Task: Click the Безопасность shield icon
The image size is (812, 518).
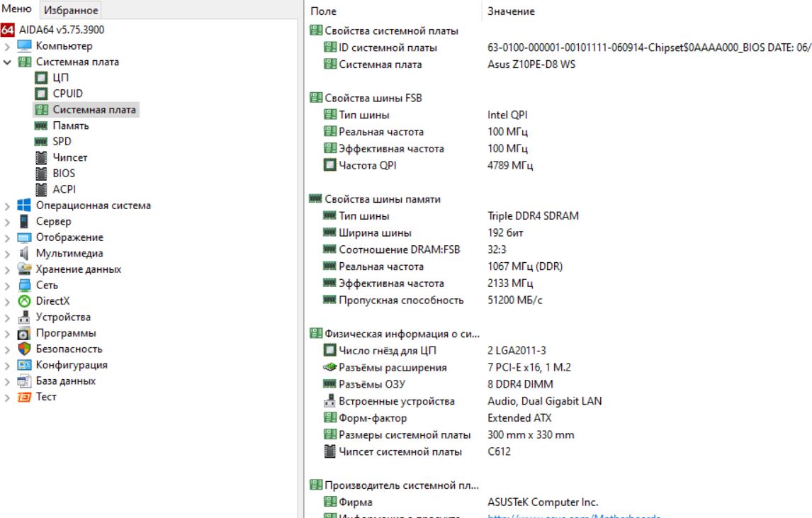Action: click(x=24, y=349)
